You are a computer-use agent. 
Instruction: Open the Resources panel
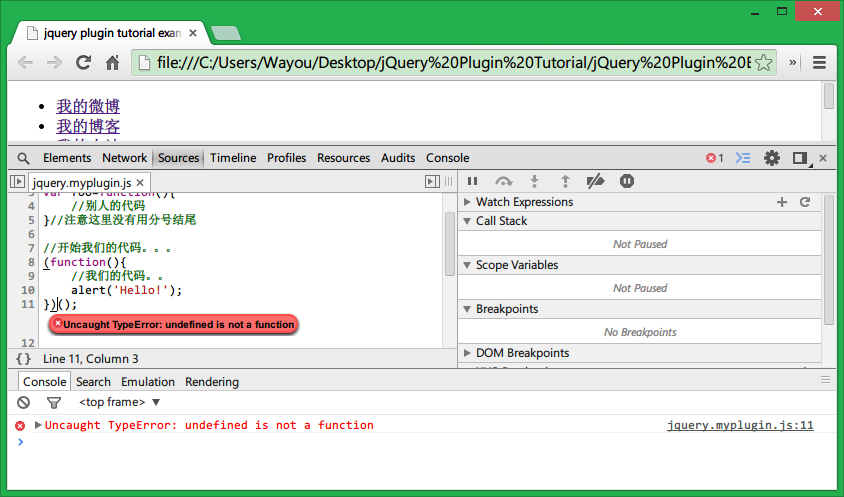pos(343,158)
